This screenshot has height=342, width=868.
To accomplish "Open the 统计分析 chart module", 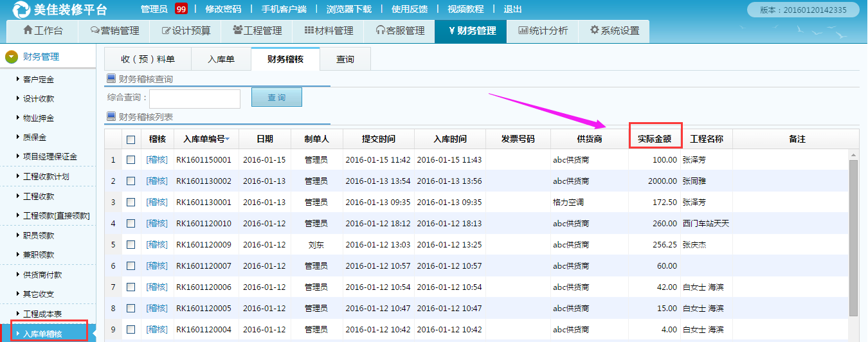I will 543,31.
